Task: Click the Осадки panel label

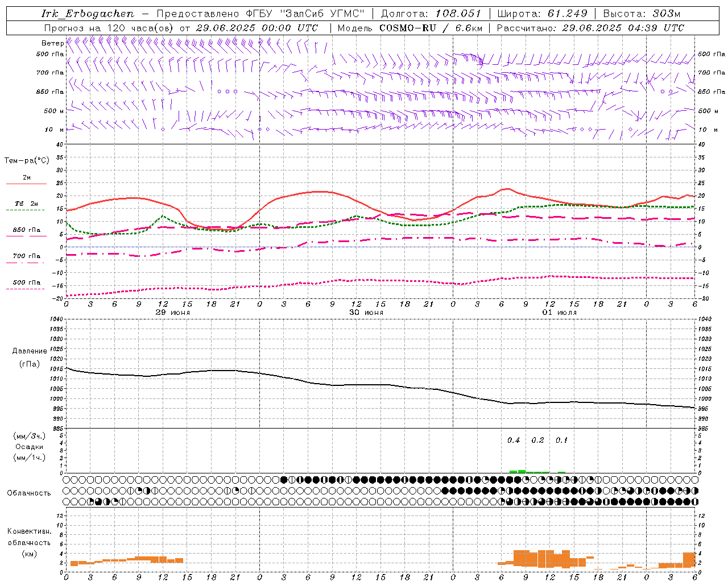Action: [30, 447]
